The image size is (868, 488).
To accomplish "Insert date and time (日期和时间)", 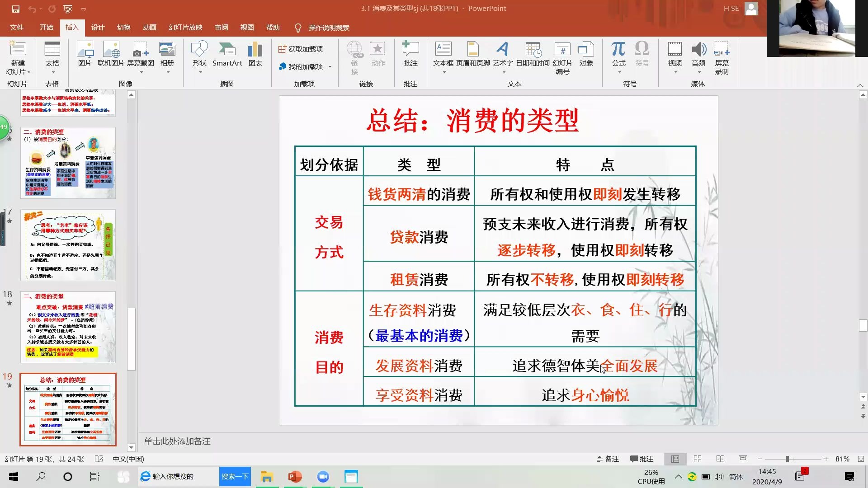I will click(533, 54).
